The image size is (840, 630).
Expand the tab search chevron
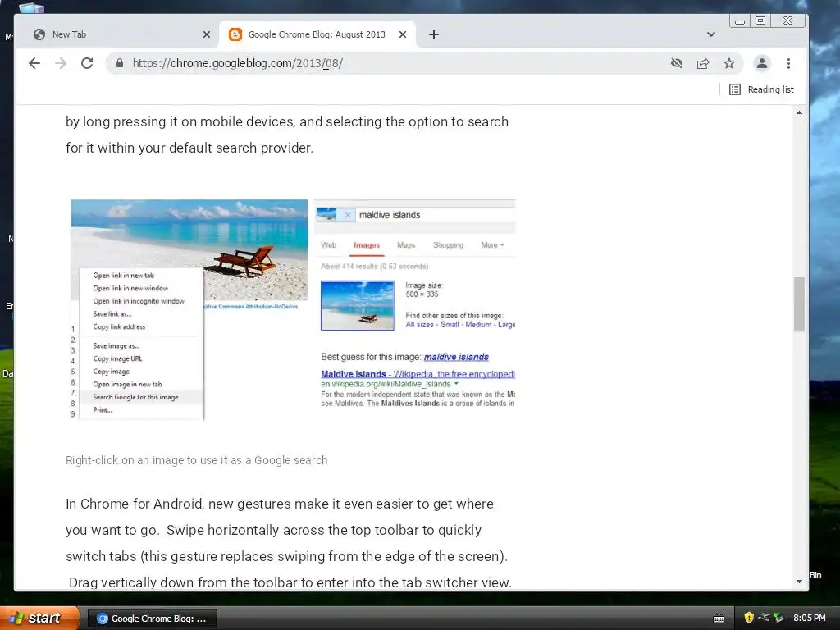coord(711,34)
